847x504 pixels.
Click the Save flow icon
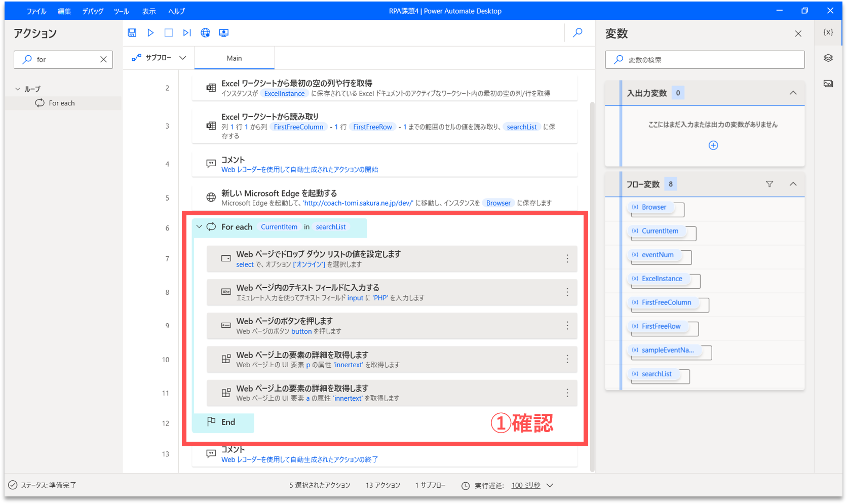point(132,33)
